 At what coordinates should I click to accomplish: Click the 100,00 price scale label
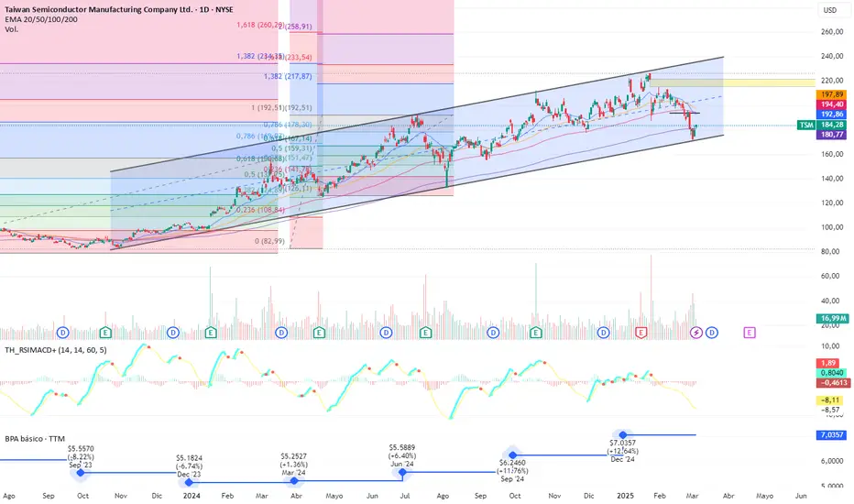tap(832, 227)
